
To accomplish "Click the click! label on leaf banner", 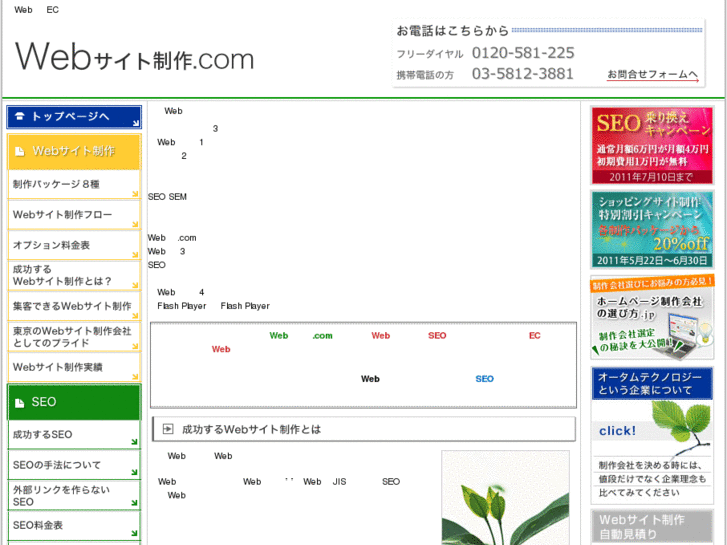I will point(617,431).
